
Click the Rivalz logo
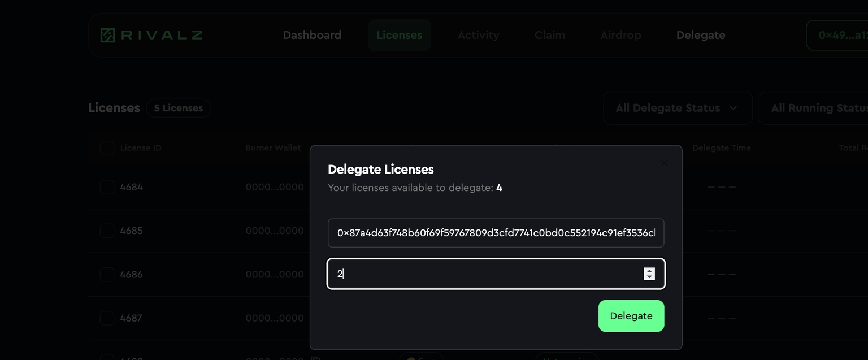point(151,35)
